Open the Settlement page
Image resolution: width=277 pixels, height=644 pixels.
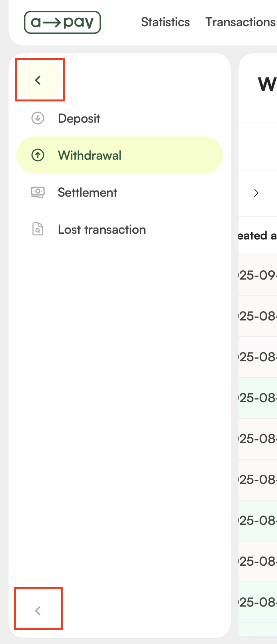(x=88, y=192)
